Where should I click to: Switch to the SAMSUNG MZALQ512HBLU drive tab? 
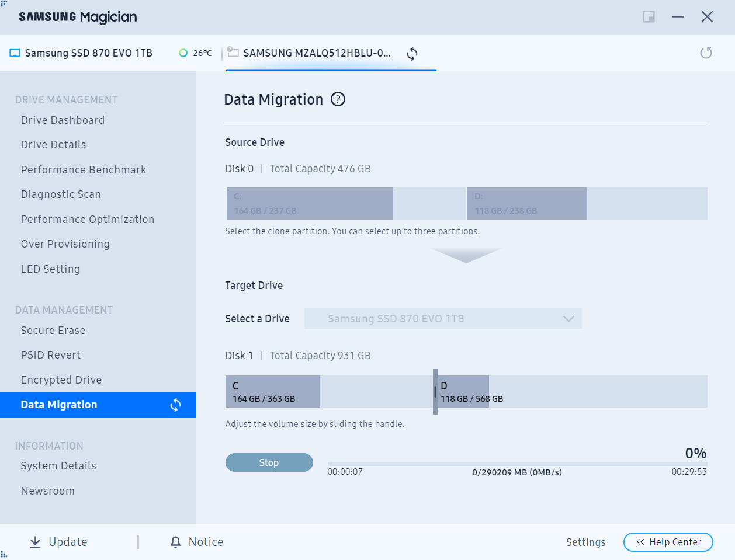317,53
